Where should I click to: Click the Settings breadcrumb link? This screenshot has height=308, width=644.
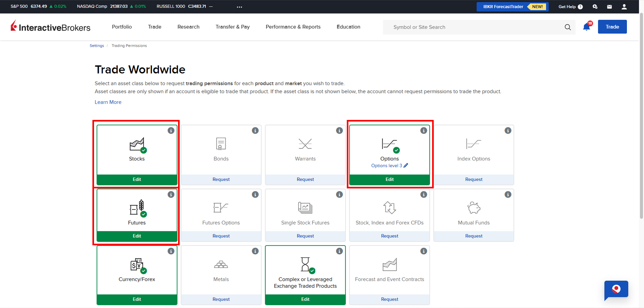pos(97,46)
